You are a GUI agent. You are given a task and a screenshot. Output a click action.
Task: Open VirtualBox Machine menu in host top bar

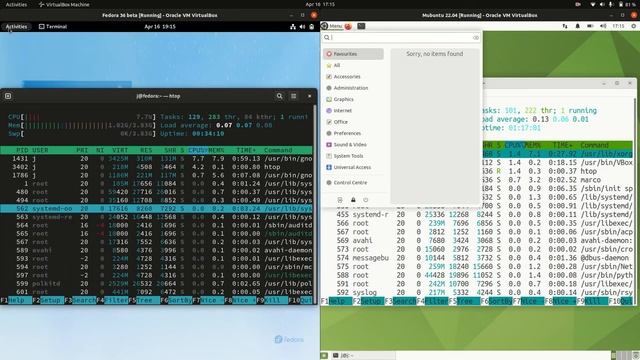tap(64, 4)
